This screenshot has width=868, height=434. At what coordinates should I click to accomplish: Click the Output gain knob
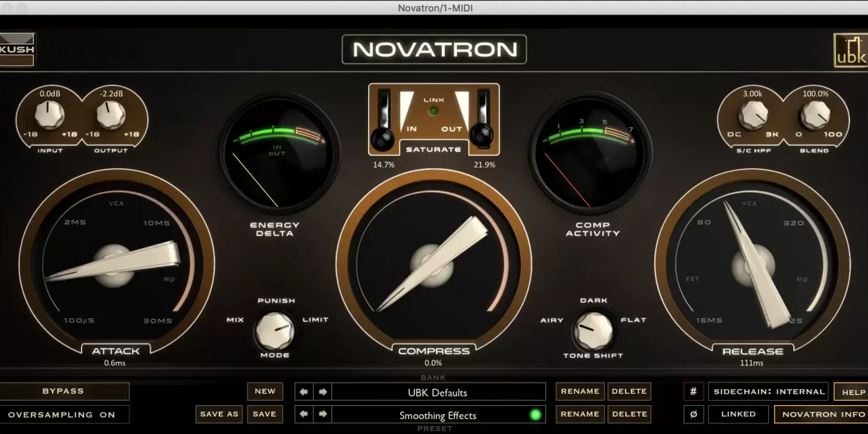tap(111, 114)
